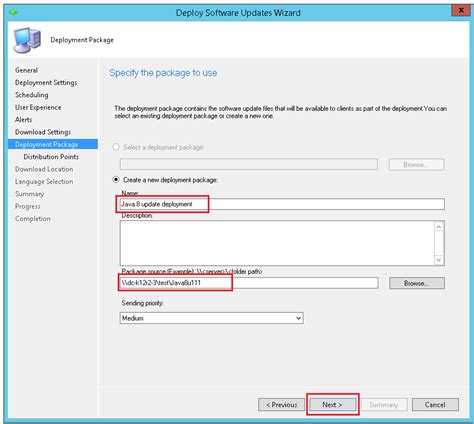
Task: Click the greyed-out Summary button
Action: pos(384,405)
